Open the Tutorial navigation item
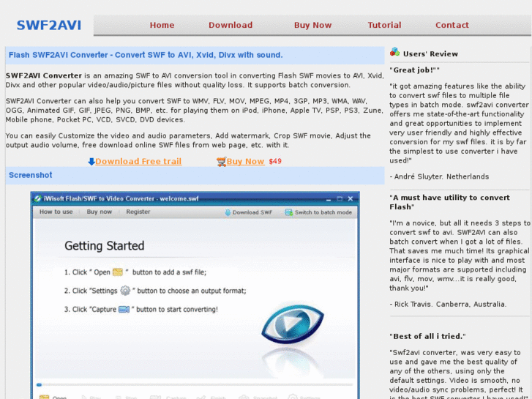Image resolution: width=532 pixels, height=399 pixels. pyautogui.click(x=384, y=25)
